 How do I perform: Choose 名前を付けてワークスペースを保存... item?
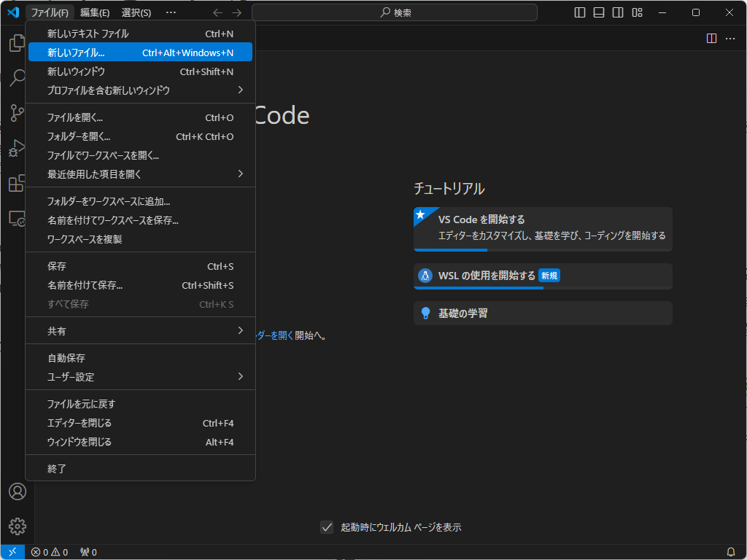coord(140,220)
